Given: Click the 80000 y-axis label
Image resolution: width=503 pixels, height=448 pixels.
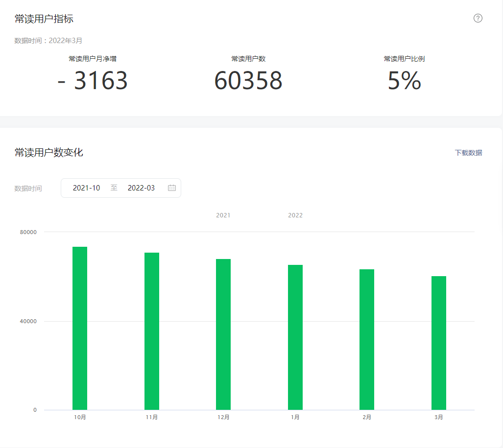Looking at the screenshot, I should (x=28, y=232).
